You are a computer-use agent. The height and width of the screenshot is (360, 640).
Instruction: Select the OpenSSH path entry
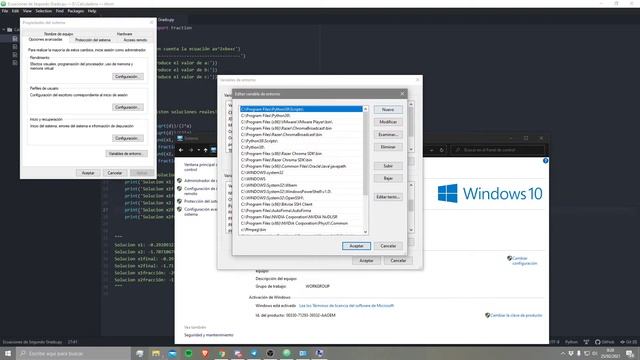pos(301,198)
